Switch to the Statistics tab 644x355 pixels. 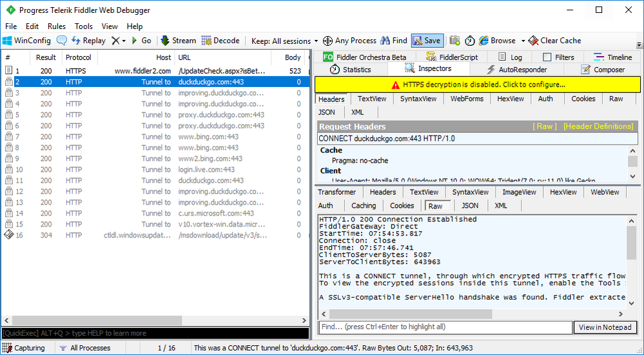pos(351,70)
